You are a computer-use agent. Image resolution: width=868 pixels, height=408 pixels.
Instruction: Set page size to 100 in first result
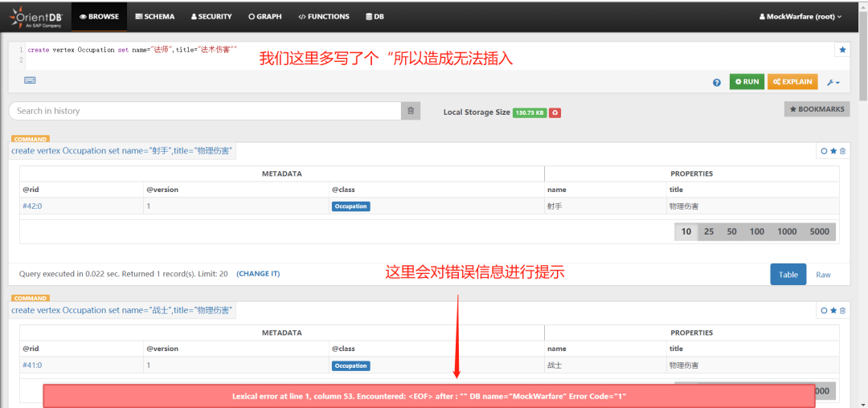(757, 231)
